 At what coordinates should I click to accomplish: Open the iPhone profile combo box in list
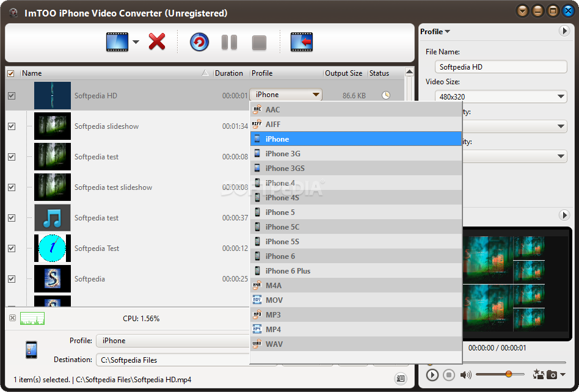(x=286, y=95)
